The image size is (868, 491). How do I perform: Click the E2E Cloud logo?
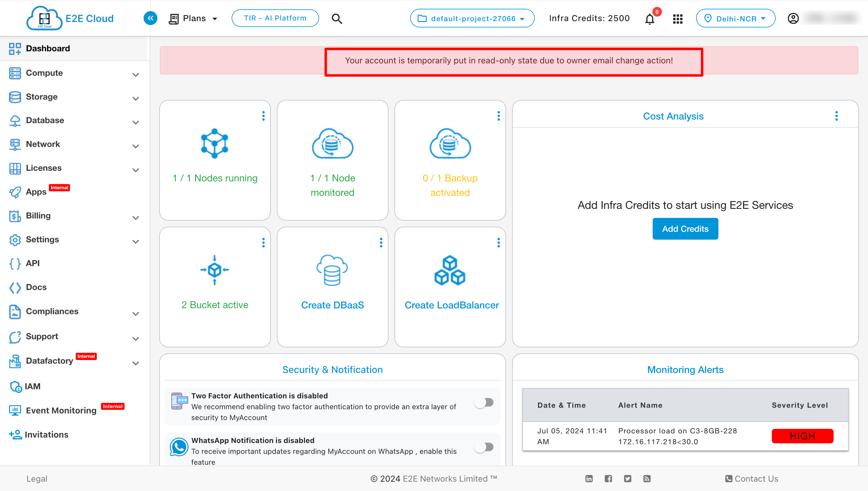point(70,18)
